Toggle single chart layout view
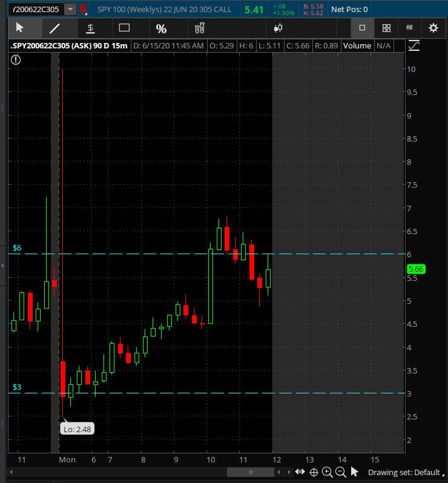The image size is (448, 483). tap(363, 28)
